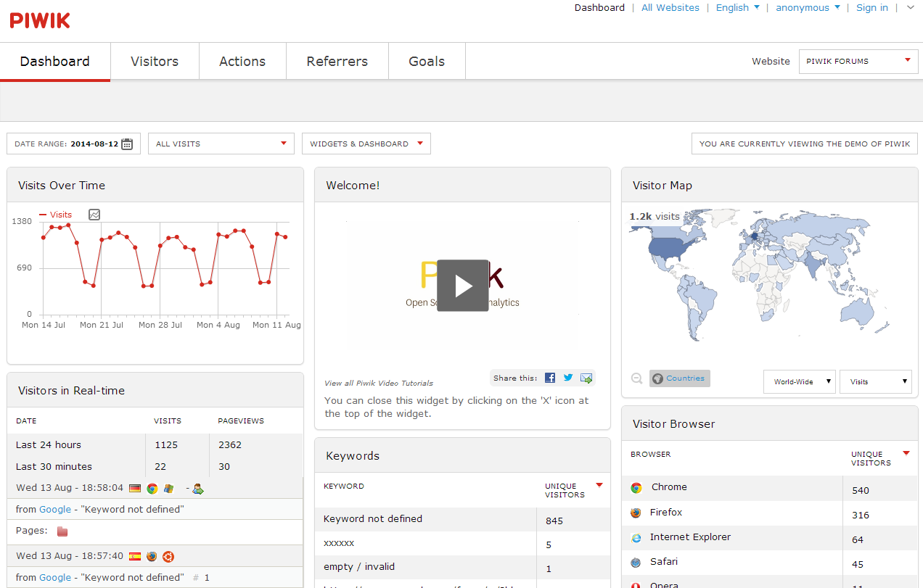Click the Piwik logo
The height and width of the screenshot is (588, 923).
40,20
